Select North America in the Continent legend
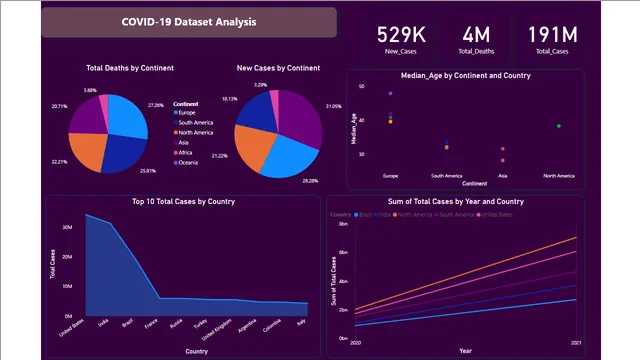 193,133
